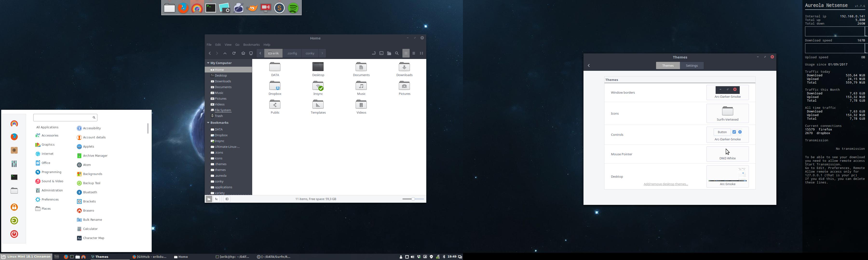This screenshot has height=260, width=868.
Task: Click red power icon in menu favorites
Action: pyautogui.click(x=14, y=234)
